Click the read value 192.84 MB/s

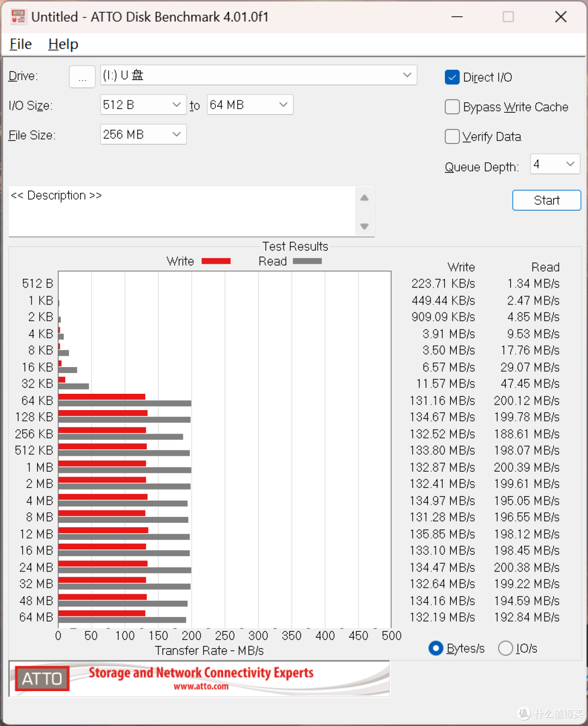point(527,617)
